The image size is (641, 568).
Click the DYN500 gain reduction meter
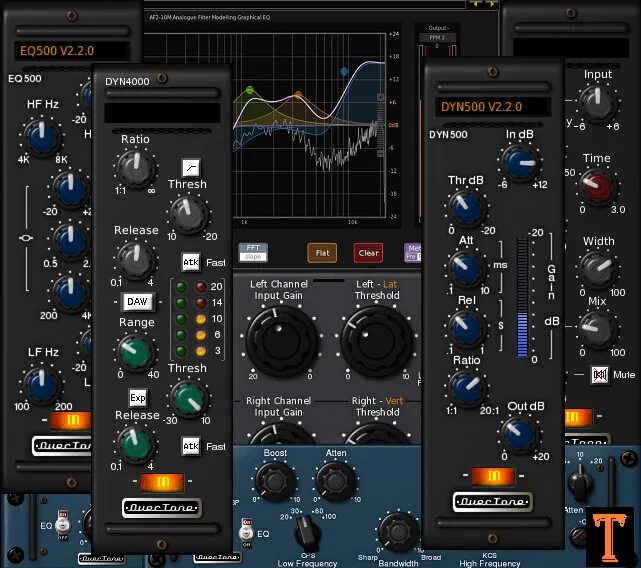[522, 297]
